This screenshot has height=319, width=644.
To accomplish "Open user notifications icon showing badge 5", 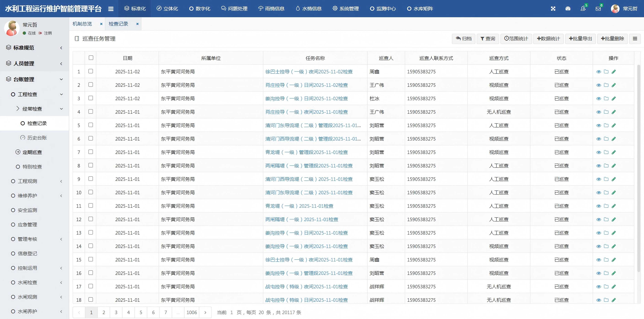I will point(583,8).
